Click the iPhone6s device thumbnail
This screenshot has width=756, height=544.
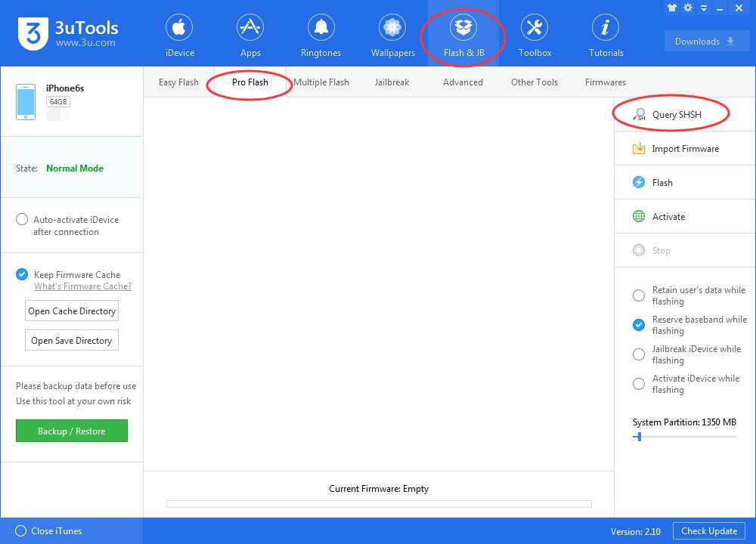[x=26, y=102]
